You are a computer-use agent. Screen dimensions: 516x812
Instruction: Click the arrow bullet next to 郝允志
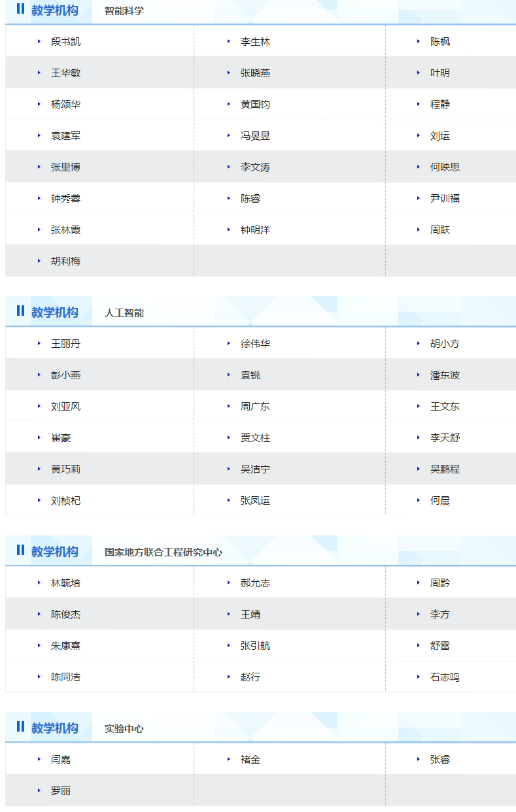(229, 583)
